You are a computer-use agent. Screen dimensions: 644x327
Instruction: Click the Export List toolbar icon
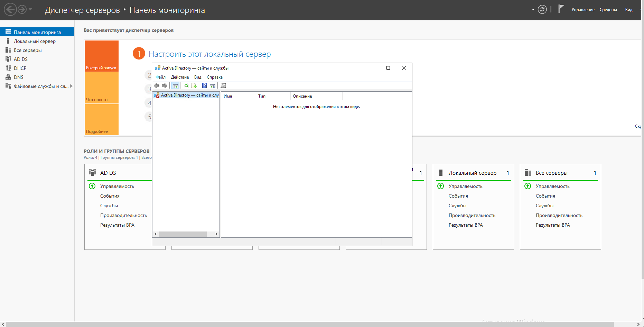point(194,86)
